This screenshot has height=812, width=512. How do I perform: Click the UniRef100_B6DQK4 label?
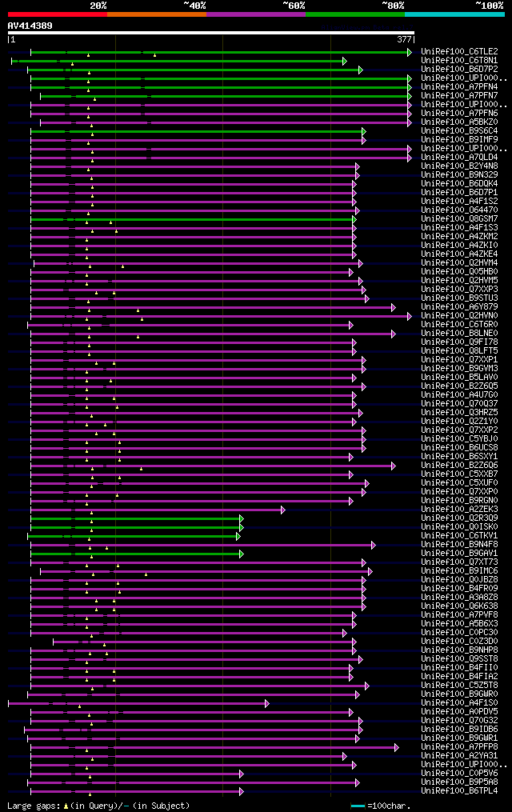(459, 184)
